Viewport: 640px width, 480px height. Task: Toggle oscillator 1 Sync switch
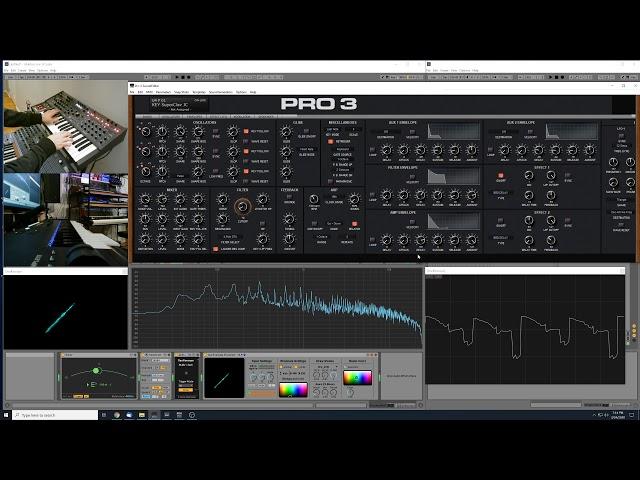[216, 131]
